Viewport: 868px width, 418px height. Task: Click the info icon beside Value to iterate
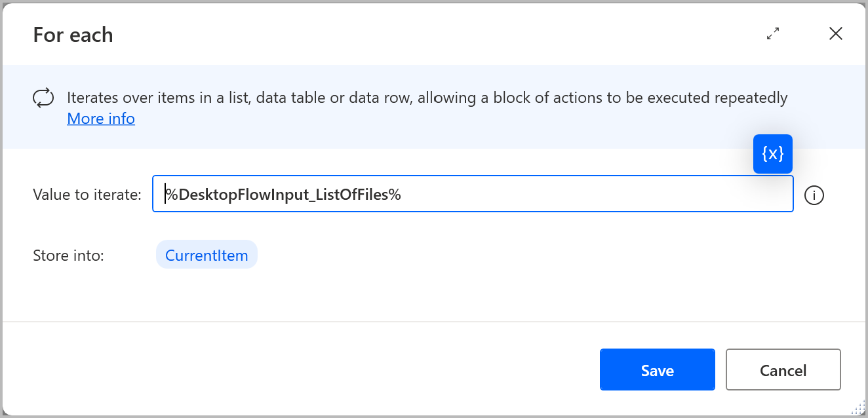[x=814, y=195]
